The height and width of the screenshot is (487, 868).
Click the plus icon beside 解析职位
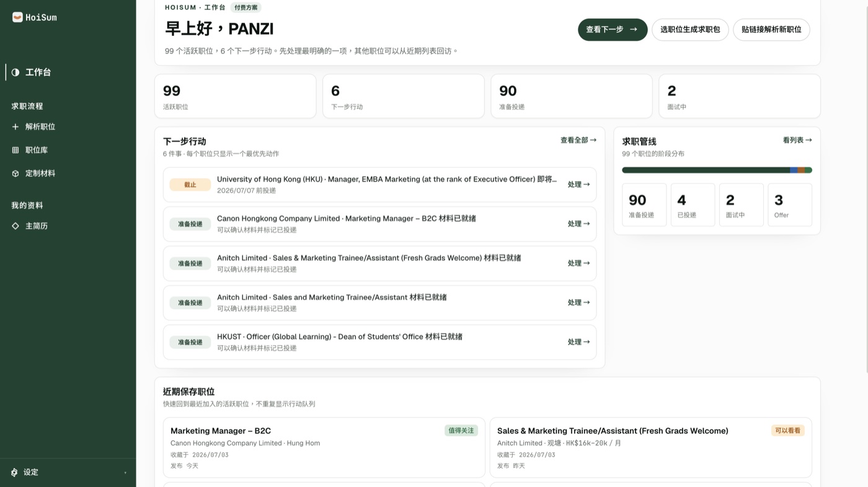point(15,126)
